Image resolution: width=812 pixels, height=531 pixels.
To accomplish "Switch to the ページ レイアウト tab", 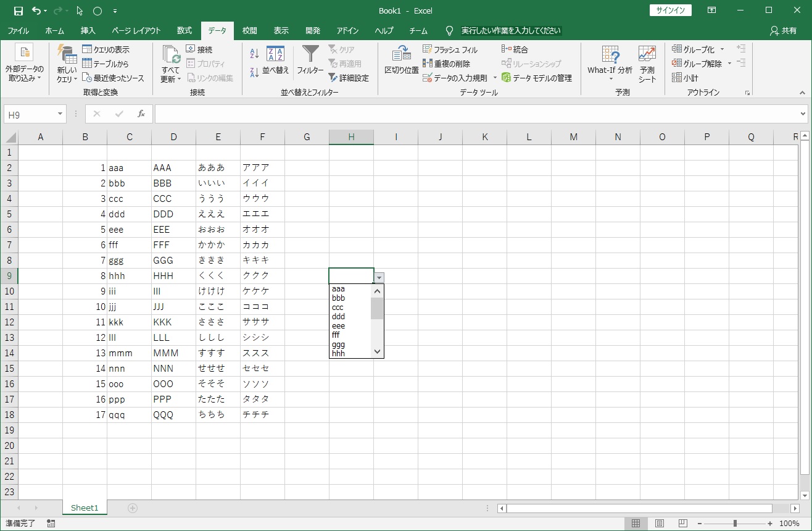I will point(136,30).
